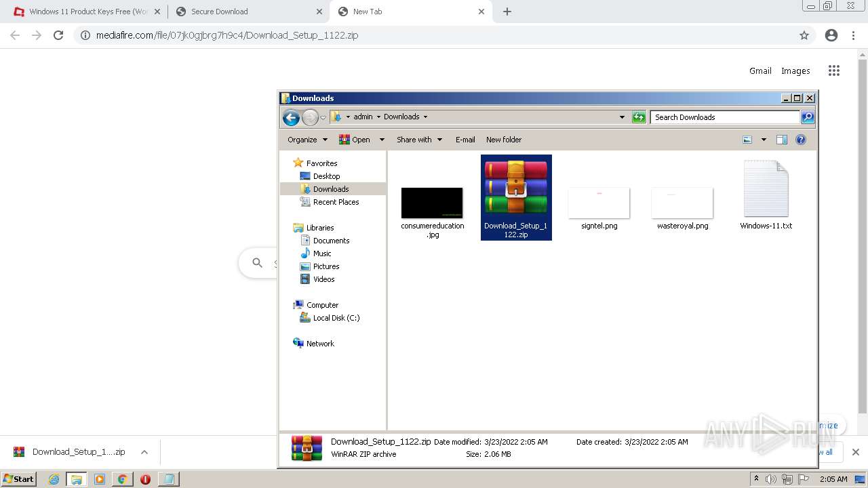Click Open in Explorer toolbar
868x488 pixels.
click(355, 140)
